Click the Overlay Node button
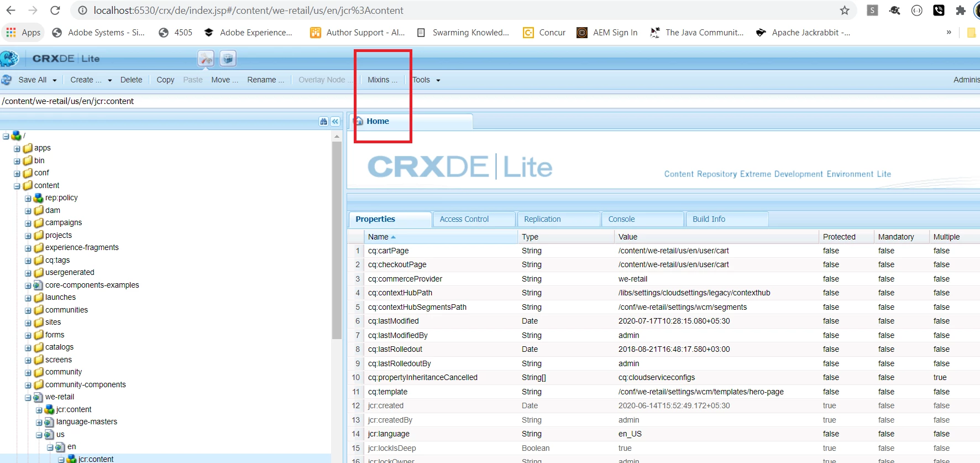The width and height of the screenshot is (980, 463). pos(325,80)
